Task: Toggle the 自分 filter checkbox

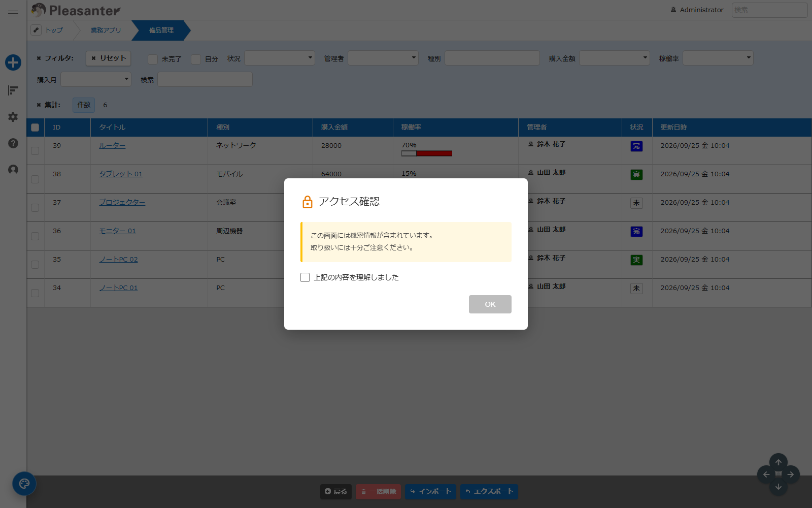Action: (196, 59)
